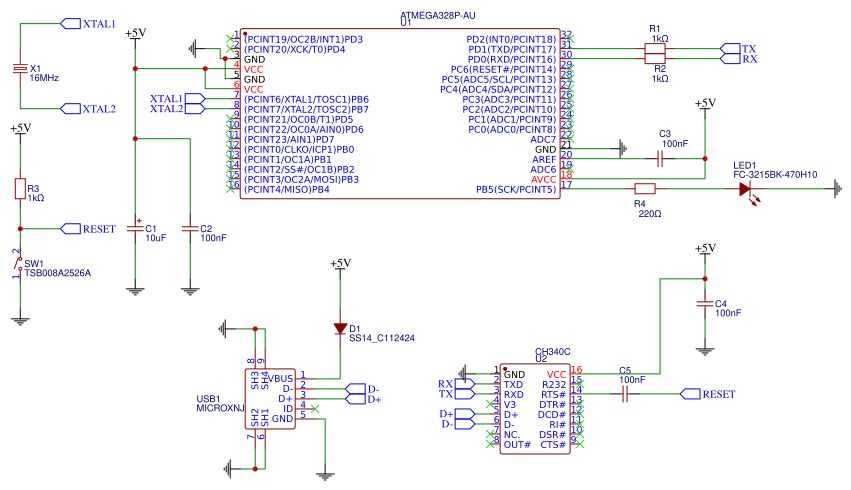851x490 pixels.
Task: Select the C5 capacitor symbol on RTS# line
Action: click(625, 394)
